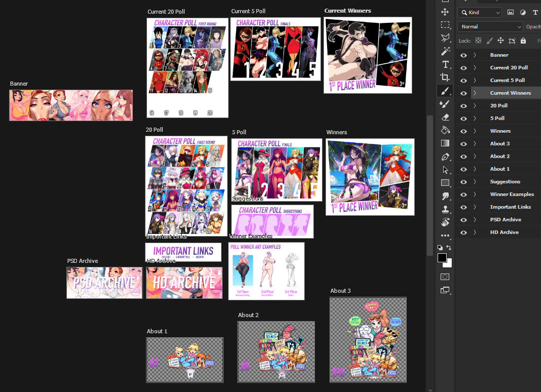541x392 pixels.
Task: Click the 'Current Winners' artboard title on canvas
Action: pyautogui.click(x=347, y=11)
